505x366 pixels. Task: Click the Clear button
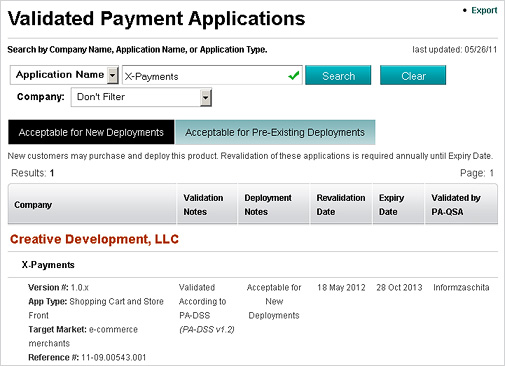pos(413,75)
